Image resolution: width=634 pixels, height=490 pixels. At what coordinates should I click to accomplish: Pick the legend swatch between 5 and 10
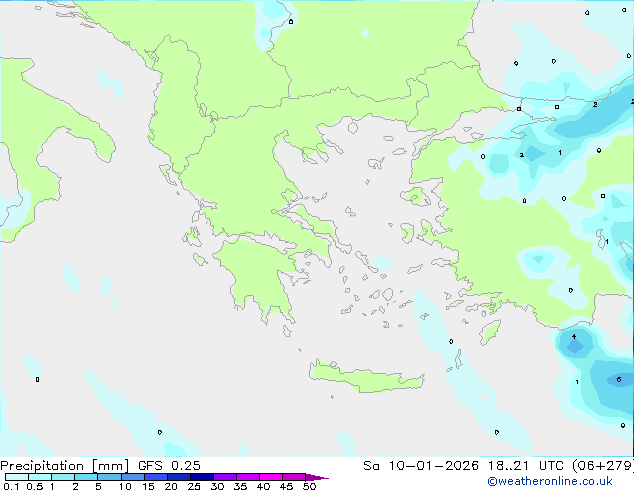(x=109, y=477)
